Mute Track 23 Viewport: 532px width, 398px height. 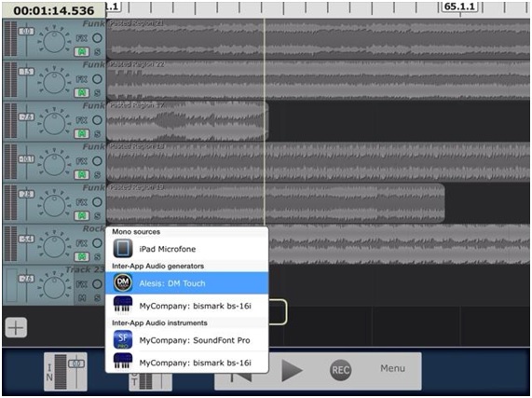click(82, 298)
